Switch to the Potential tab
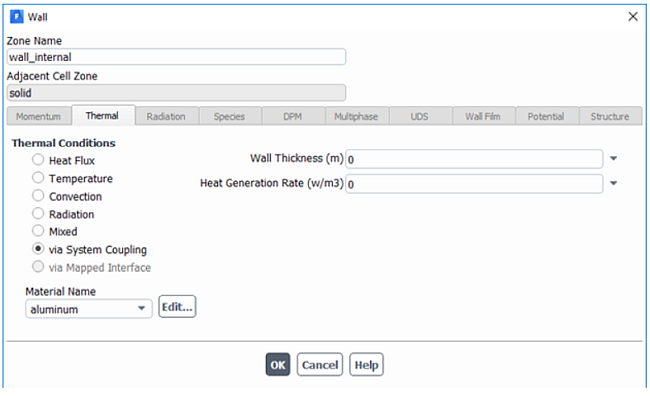 point(546,117)
